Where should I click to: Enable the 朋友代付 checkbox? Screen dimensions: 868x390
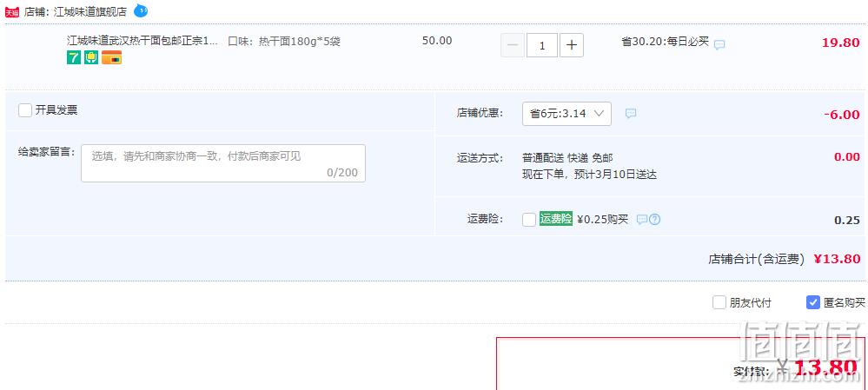tap(719, 302)
